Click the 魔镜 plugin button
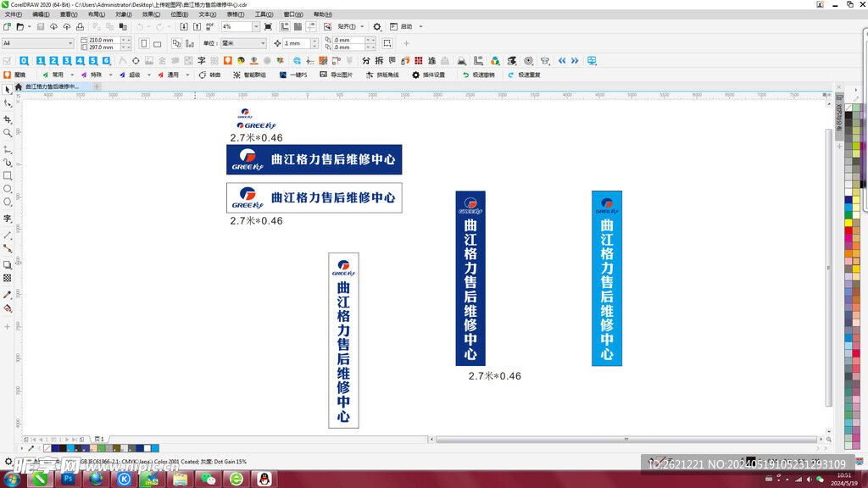 pyautogui.click(x=15, y=75)
